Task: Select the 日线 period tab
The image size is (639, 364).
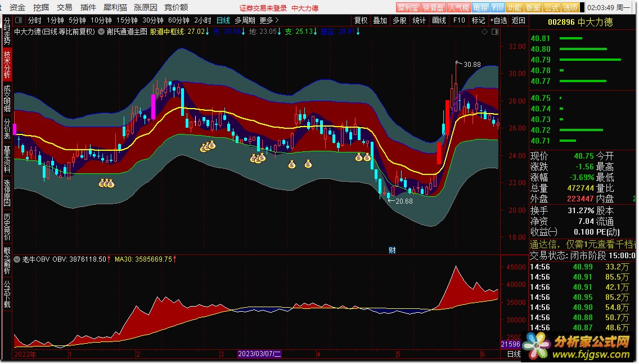Action: [x=223, y=20]
